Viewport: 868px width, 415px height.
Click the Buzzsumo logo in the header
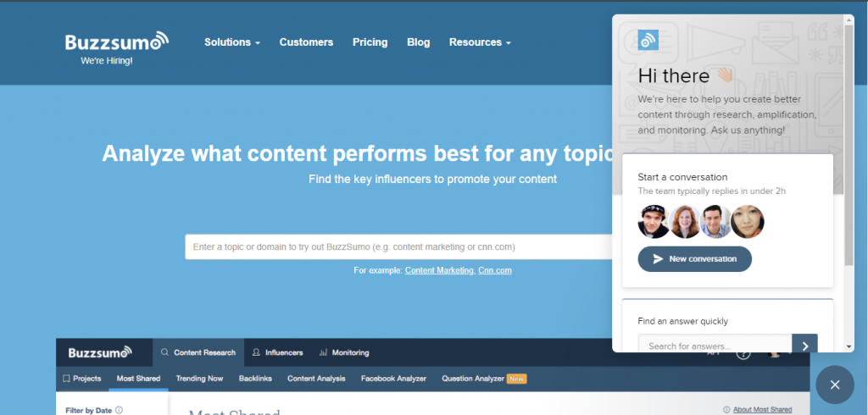point(117,41)
